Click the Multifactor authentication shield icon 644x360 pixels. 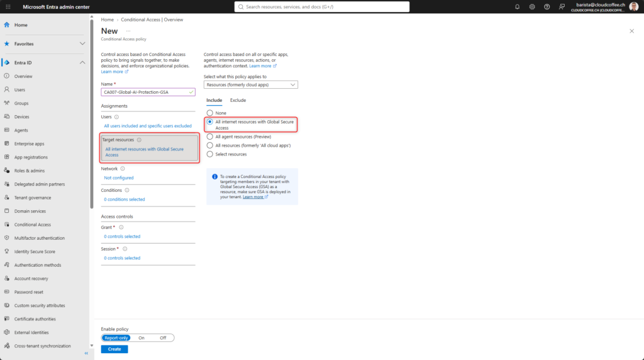pos(6,238)
